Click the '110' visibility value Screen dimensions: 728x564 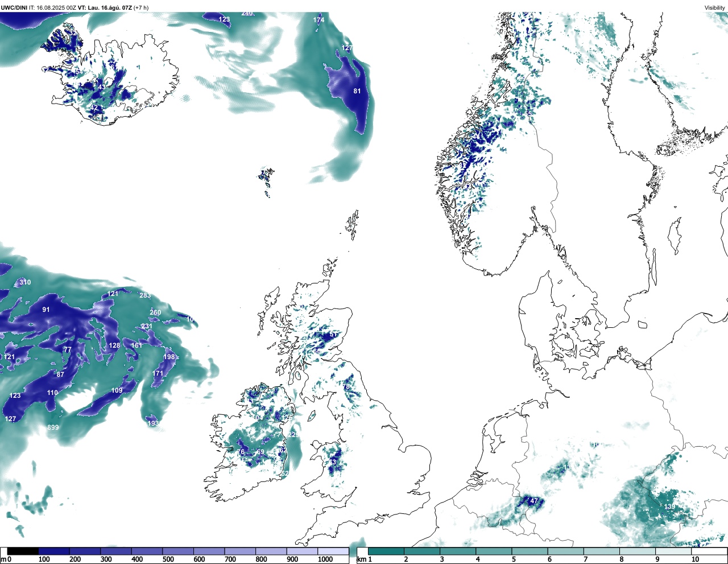tap(52, 393)
